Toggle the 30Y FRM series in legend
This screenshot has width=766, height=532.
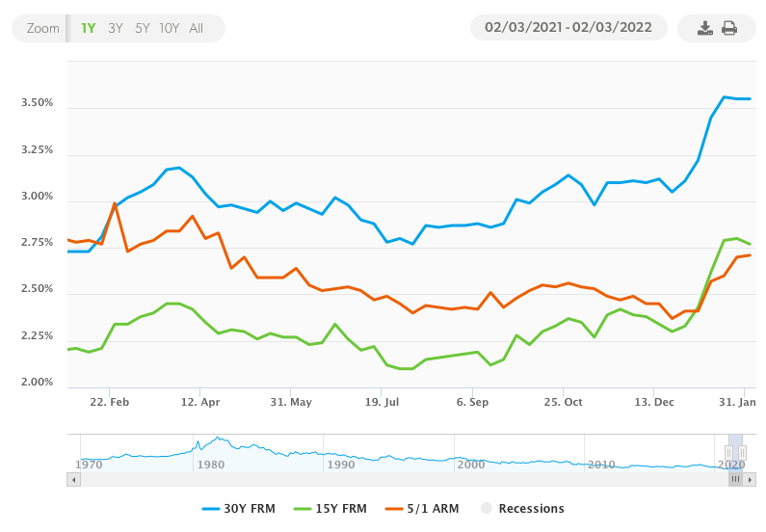[x=238, y=508]
